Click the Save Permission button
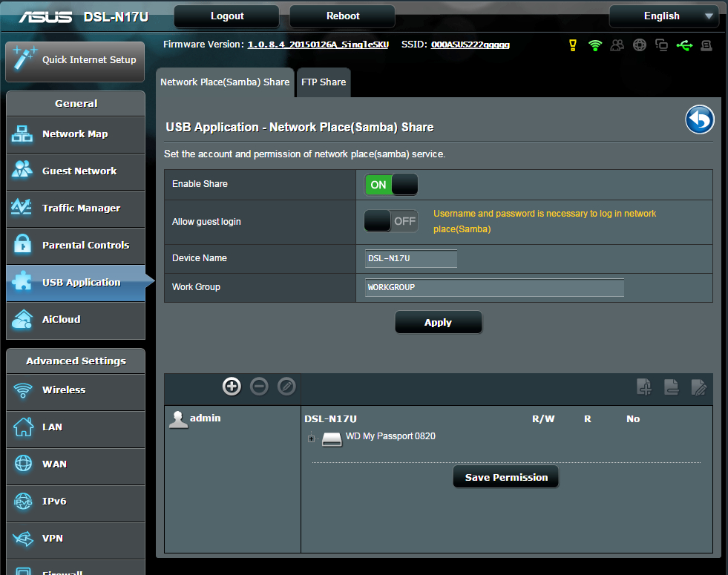 coord(506,476)
